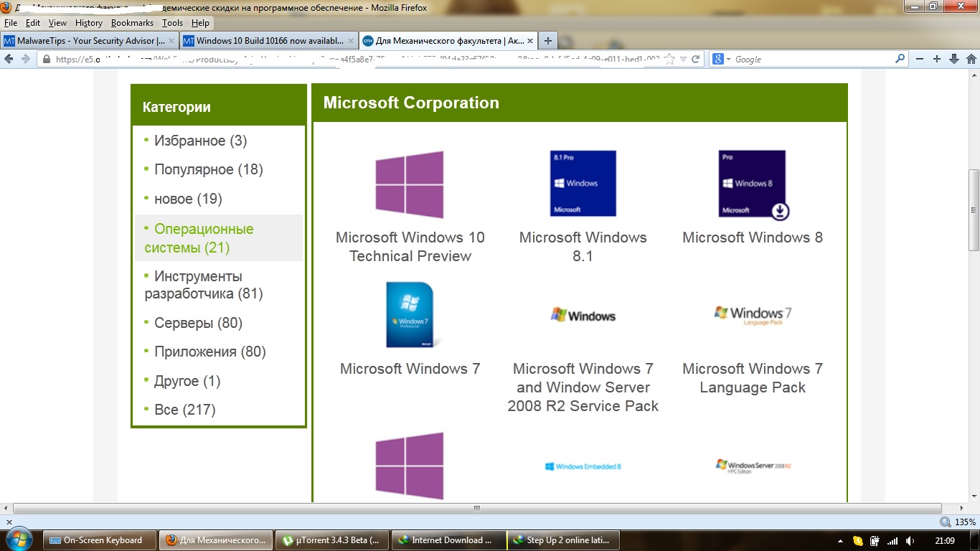
Task: Open Microsoft Windows 10 Technical Preview link
Action: (410, 247)
